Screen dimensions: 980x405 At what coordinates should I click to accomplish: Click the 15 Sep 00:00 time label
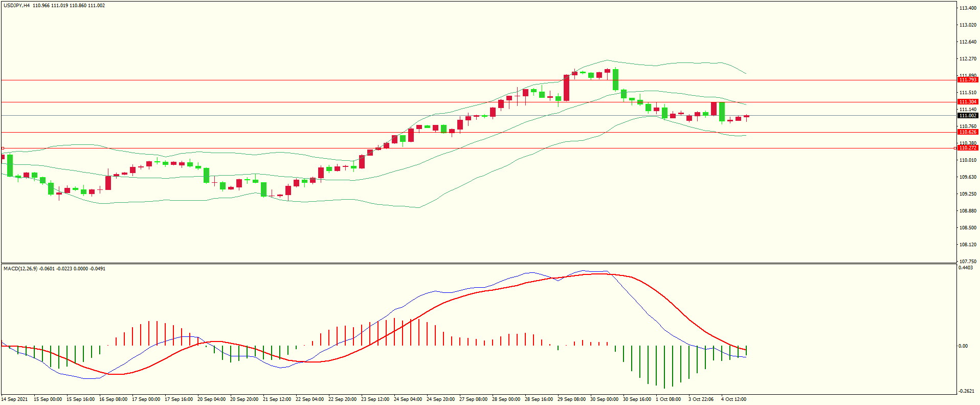[48, 399]
